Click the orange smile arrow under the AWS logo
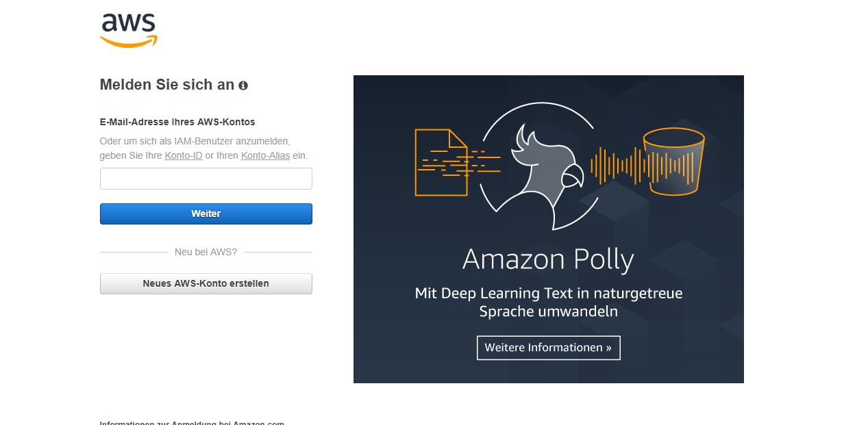This screenshot has height=425, width=868. pyautogui.click(x=129, y=42)
